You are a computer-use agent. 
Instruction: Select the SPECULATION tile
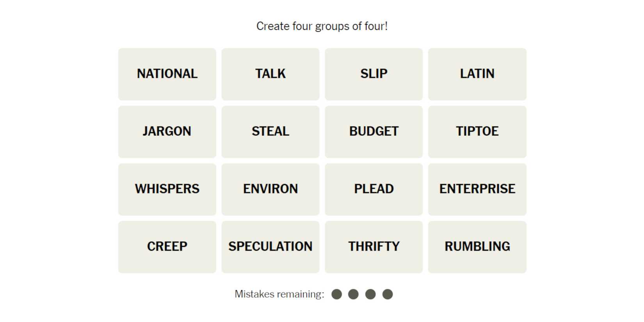(270, 247)
